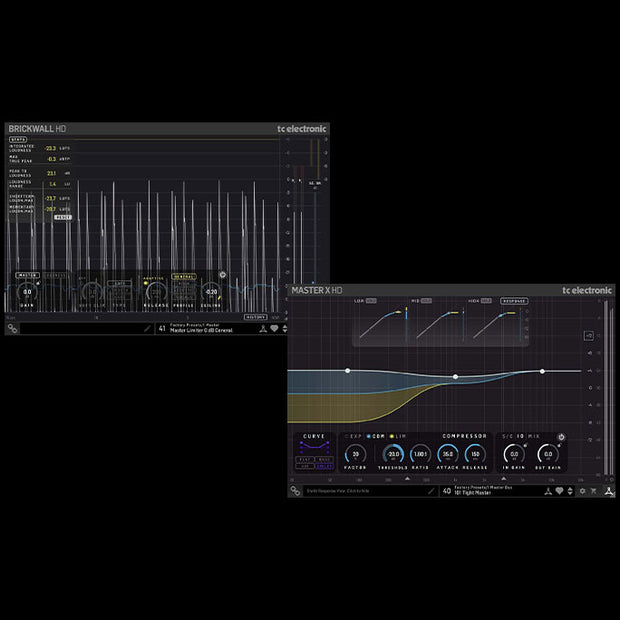Select the low crossover handle on the curve
This screenshot has height=620, width=620.
[348, 370]
